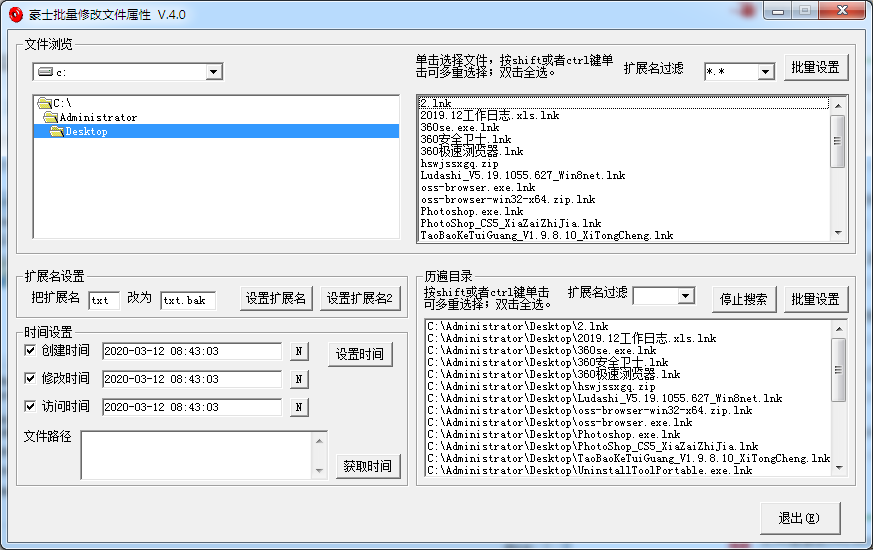Click 批量设置 button in 历遍目录 section
The height and width of the screenshot is (550, 873).
pos(816,299)
